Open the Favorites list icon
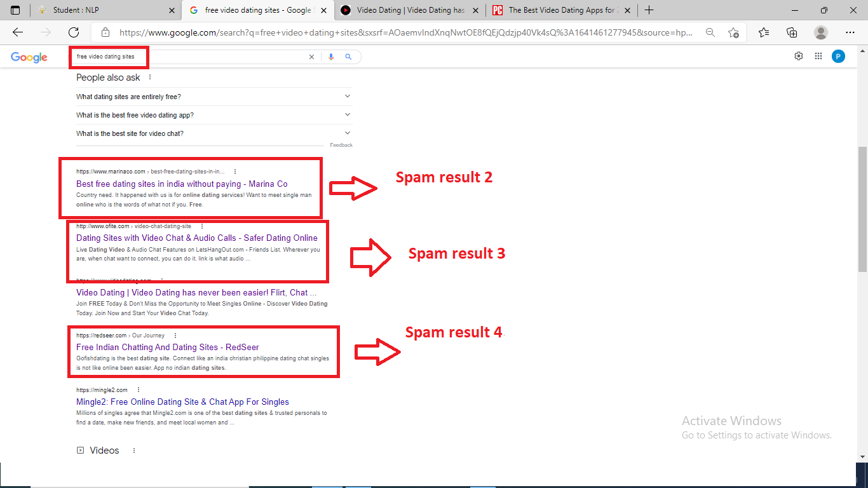This screenshot has width=868, height=488. (764, 32)
